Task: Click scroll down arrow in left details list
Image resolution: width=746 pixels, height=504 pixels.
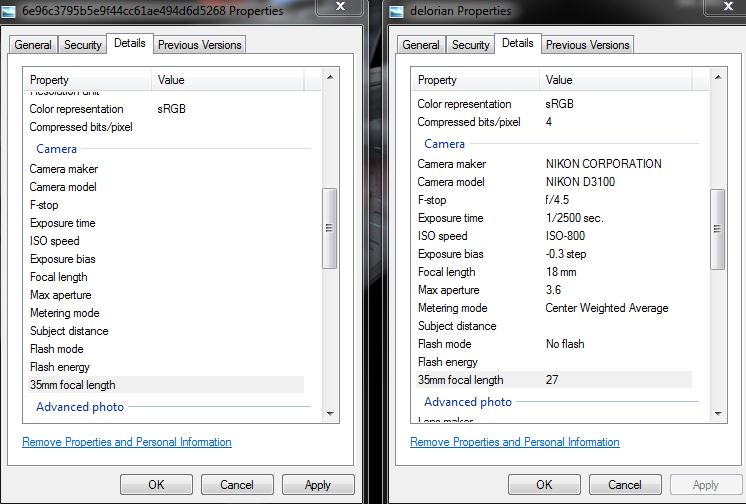Action: [x=330, y=413]
